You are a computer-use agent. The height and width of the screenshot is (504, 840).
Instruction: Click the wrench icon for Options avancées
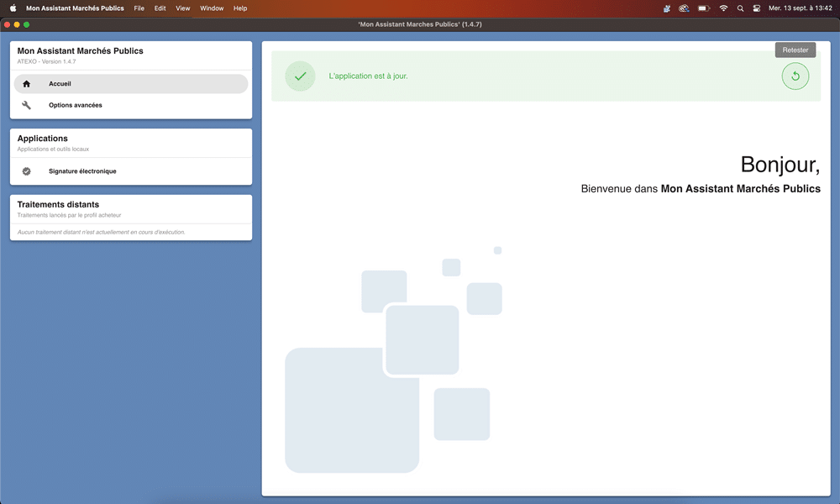26,105
